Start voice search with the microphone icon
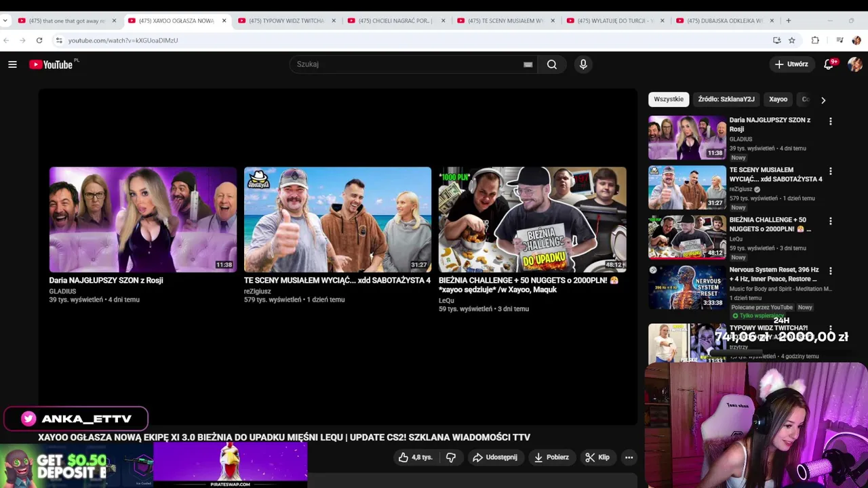This screenshot has width=868, height=488. (x=583, y=64)
